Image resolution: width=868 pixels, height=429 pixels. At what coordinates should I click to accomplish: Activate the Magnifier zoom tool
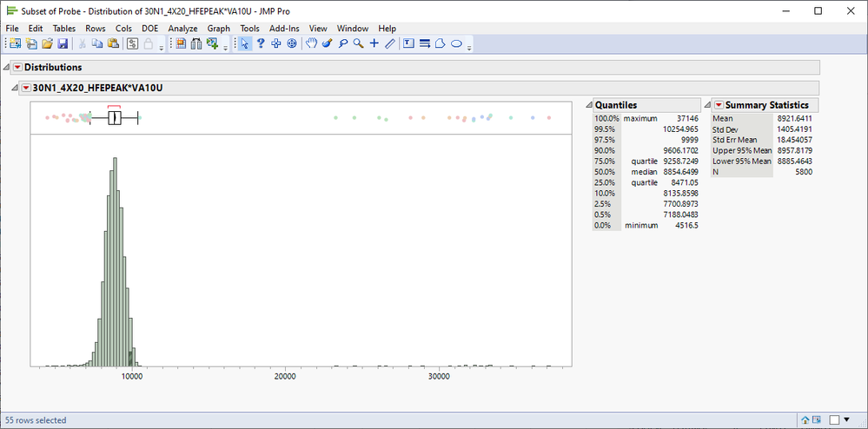[x=358, y=43]
